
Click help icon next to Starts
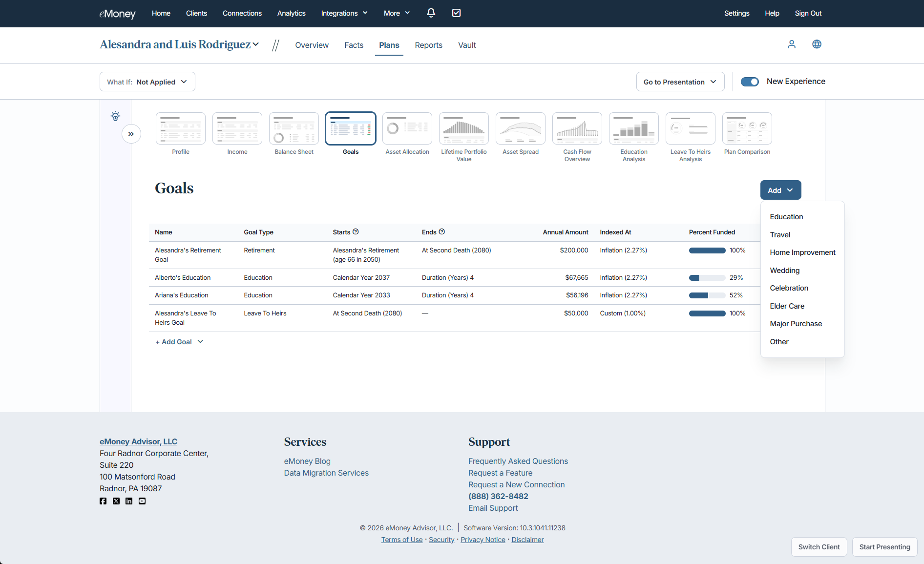[x=356, y=232]
